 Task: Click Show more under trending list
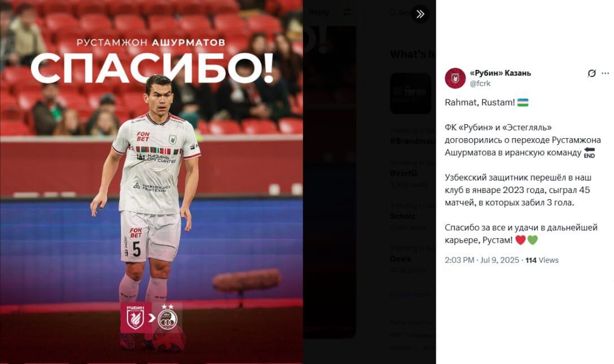tap(410, 295)
